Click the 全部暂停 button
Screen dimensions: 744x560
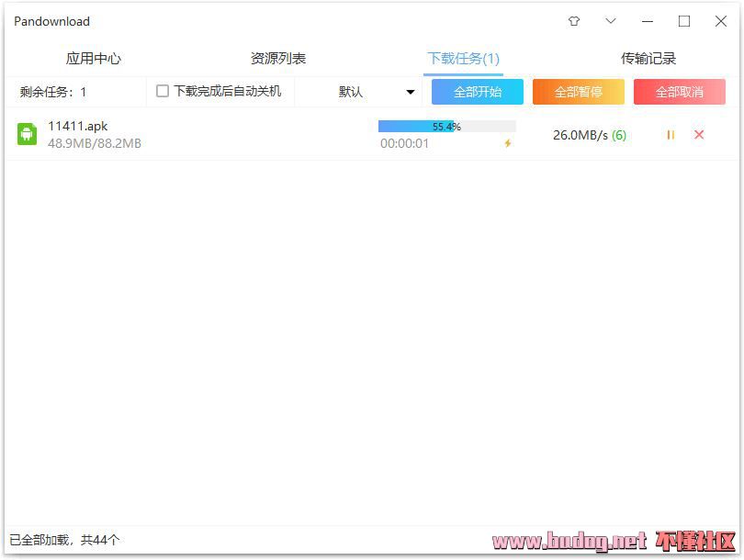point(579,92)
